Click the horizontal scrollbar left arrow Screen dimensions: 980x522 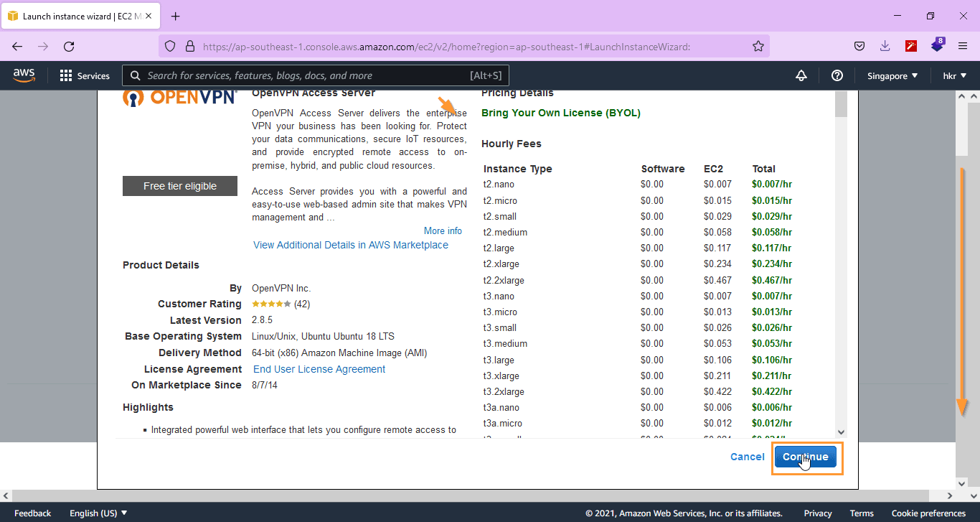pos(6,495)
